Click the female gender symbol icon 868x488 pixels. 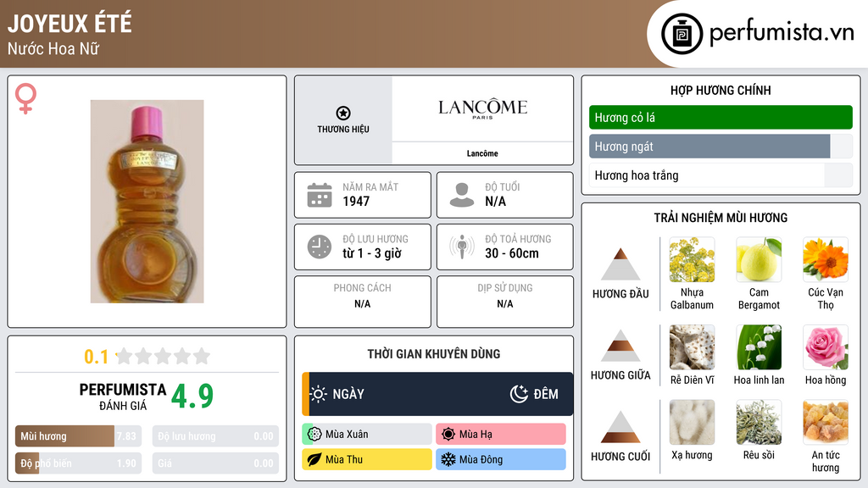pos(26,98)
